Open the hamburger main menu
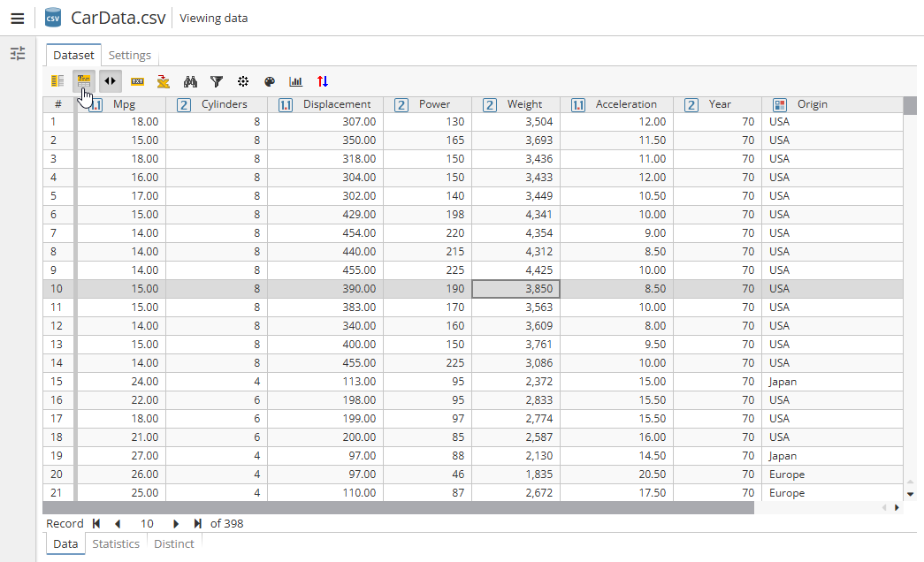Image resolution: width=924 pixels, height=562 pixels. pyautogui.click(x=18, y=18)
